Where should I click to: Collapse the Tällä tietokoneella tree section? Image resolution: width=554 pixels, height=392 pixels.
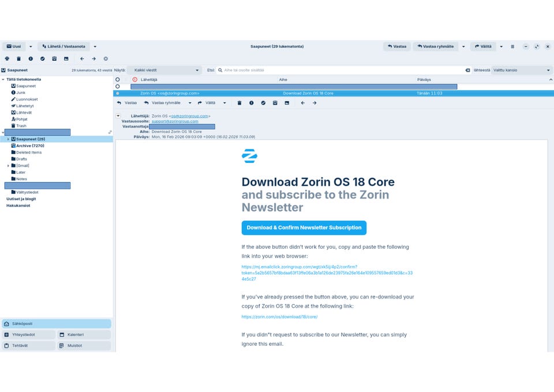coord(3,80)
